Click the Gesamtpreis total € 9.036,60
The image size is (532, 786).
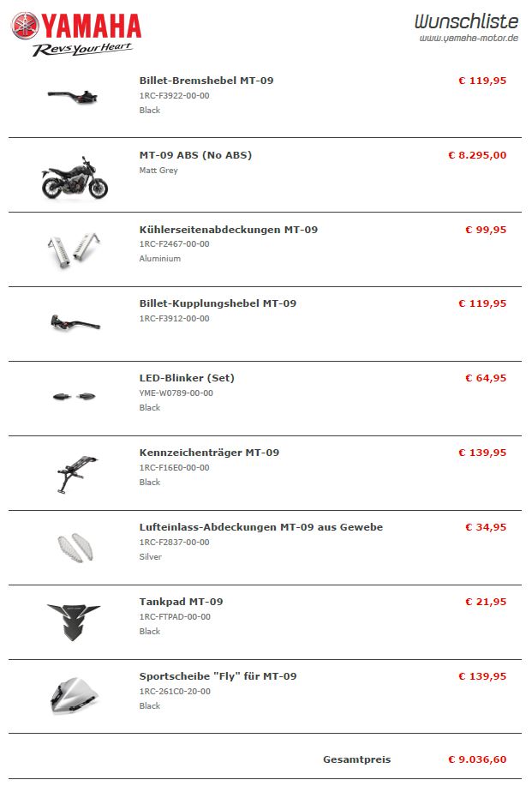(477, 759)
